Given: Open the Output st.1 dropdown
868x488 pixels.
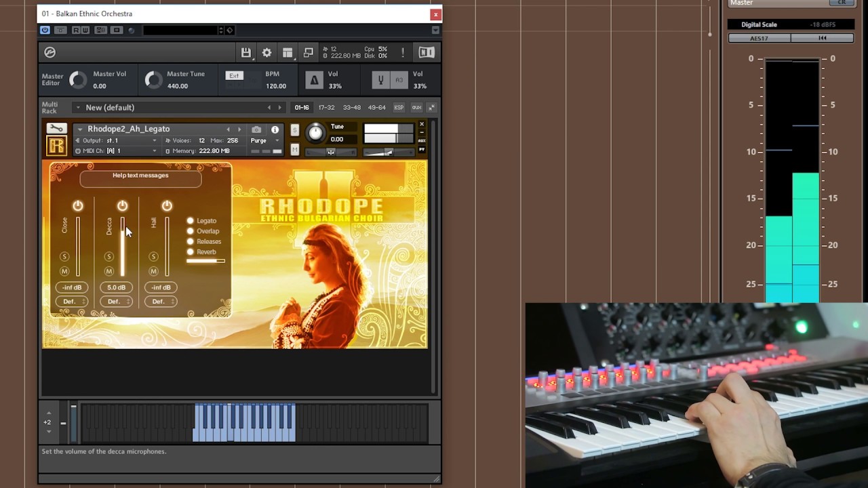Looking at the screenshot, I should click(116, 140).
